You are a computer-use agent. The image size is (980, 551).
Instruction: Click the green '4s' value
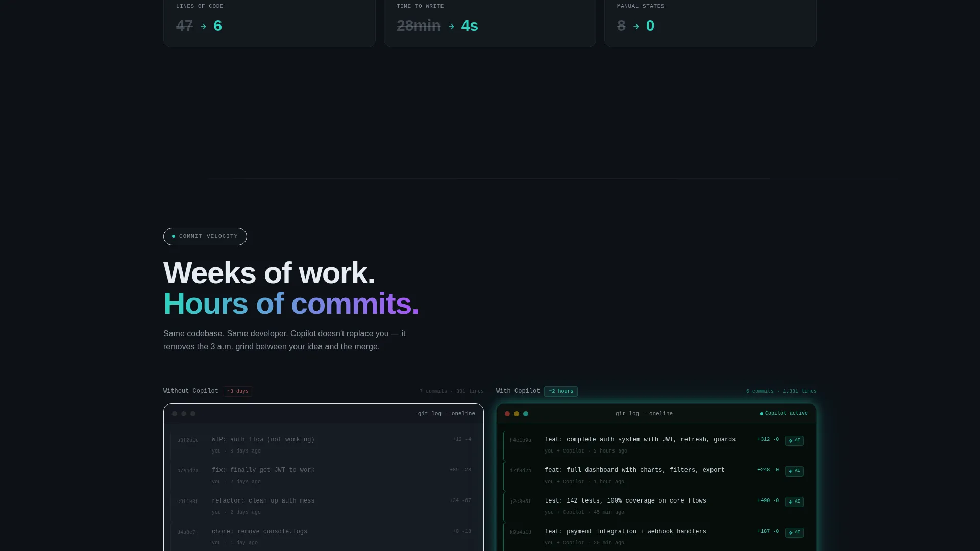click(470, 26)
